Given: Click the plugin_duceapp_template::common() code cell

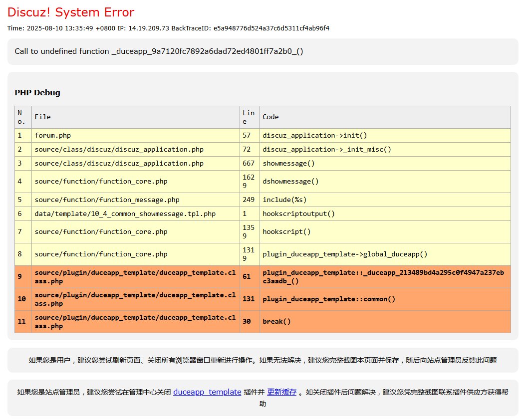Looking at the screenshot, I should coord(385,299).
